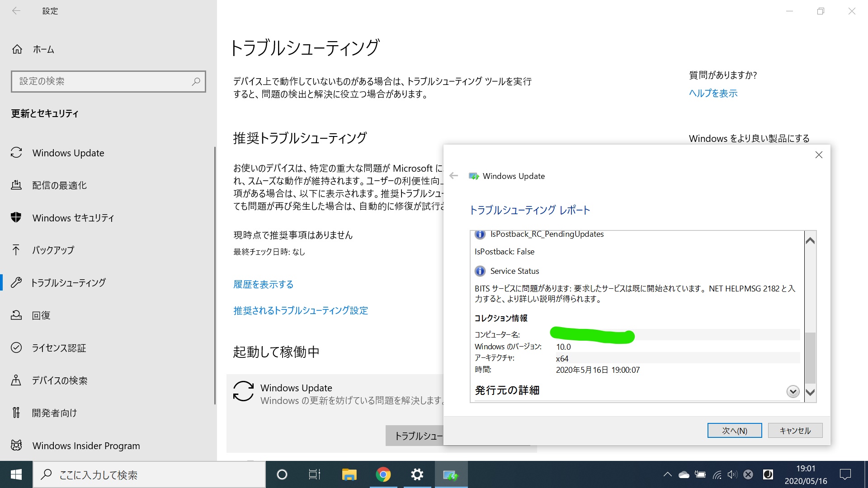Open ヘルプを表示 link
This screenshot has width=868, height=488.
[713, 93]
